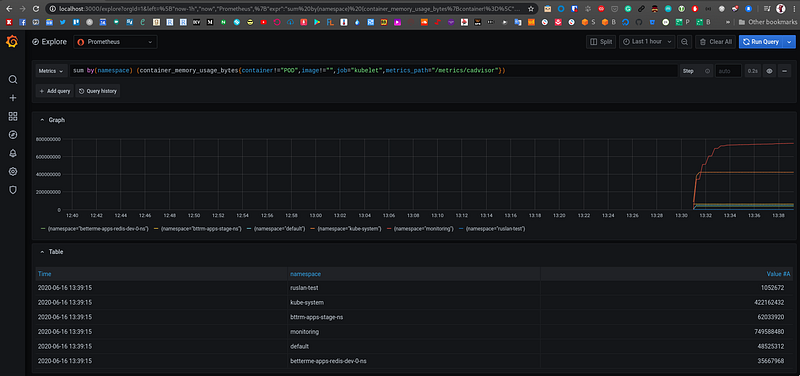Image resolution: width=800 pixels, height=376 pixels.
Task: Open the Create plus menu in sidebar
Action: pyautogui.click(x=13, y=98)
